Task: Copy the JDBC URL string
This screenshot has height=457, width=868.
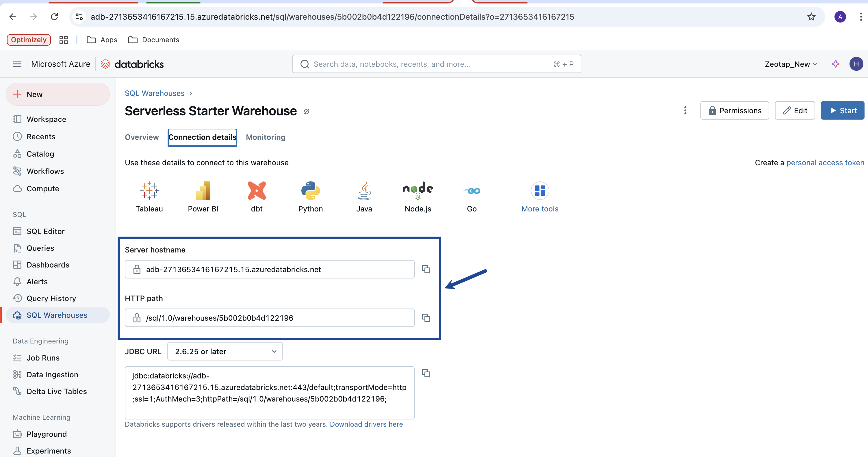Action: [x=426, y=373]
